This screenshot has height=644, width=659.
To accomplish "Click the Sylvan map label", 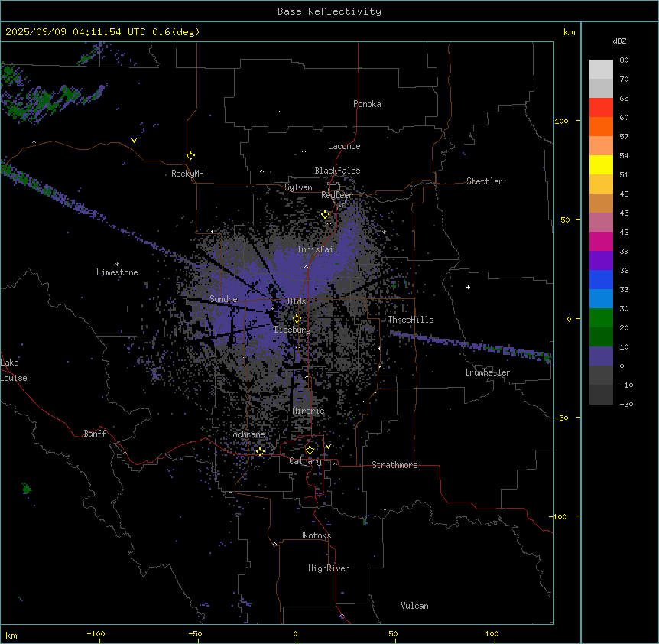I will (x=298, y=187).
